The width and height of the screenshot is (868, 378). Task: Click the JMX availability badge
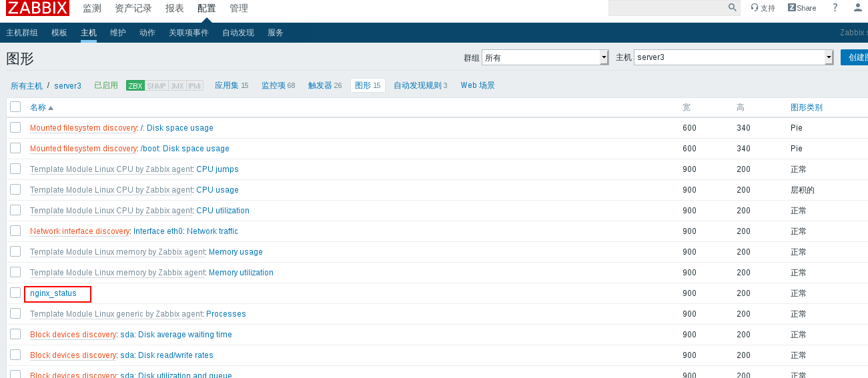coord(177,86)
